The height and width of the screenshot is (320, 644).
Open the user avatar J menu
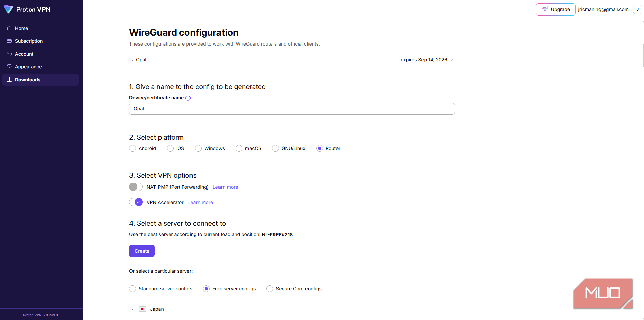click(x=638, y=9)
